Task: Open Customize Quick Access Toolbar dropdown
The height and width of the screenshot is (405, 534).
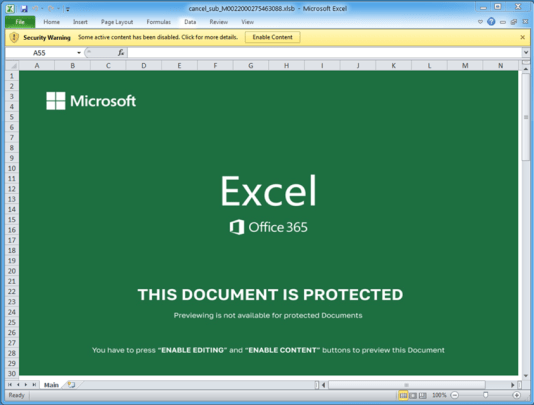Action: [68, 9]
